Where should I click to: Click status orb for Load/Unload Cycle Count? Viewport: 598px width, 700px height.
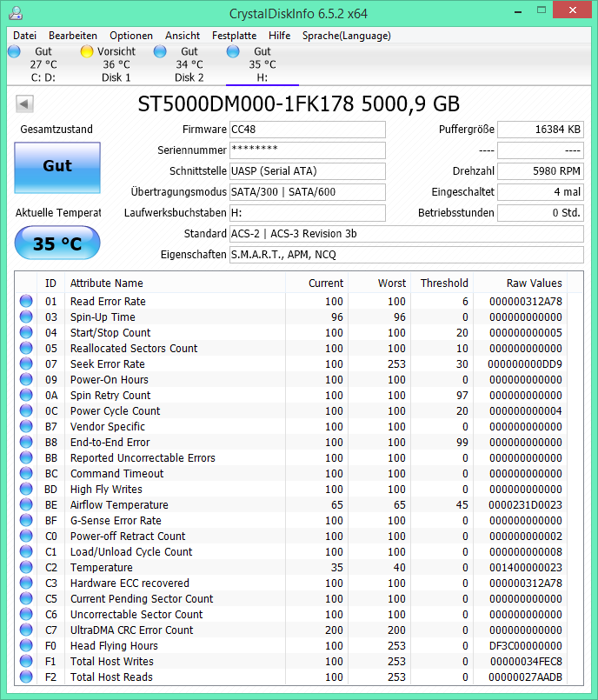click(x=26, y=551)
